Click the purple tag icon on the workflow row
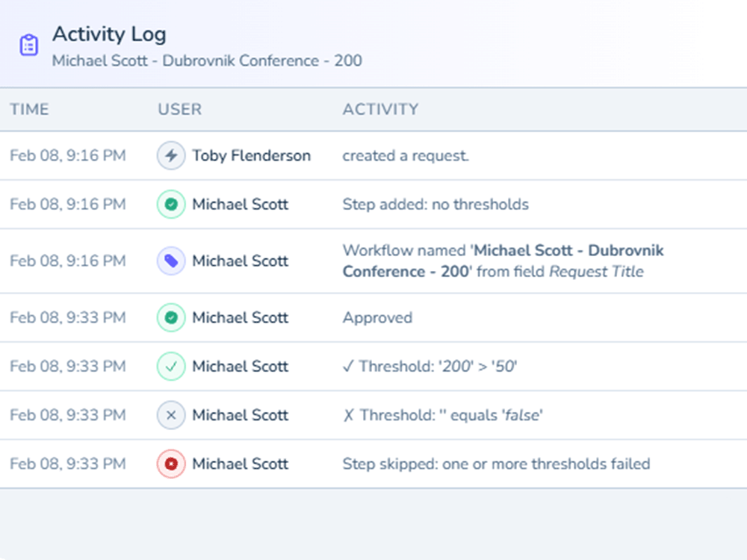This screenshot has width=747, height=560. tap(170, 261)
